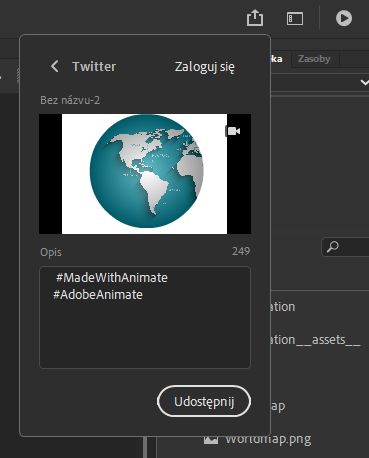Click into the Opis description text field
The width and height of the screenshot is (369, 458).
[x=145, y=317]
